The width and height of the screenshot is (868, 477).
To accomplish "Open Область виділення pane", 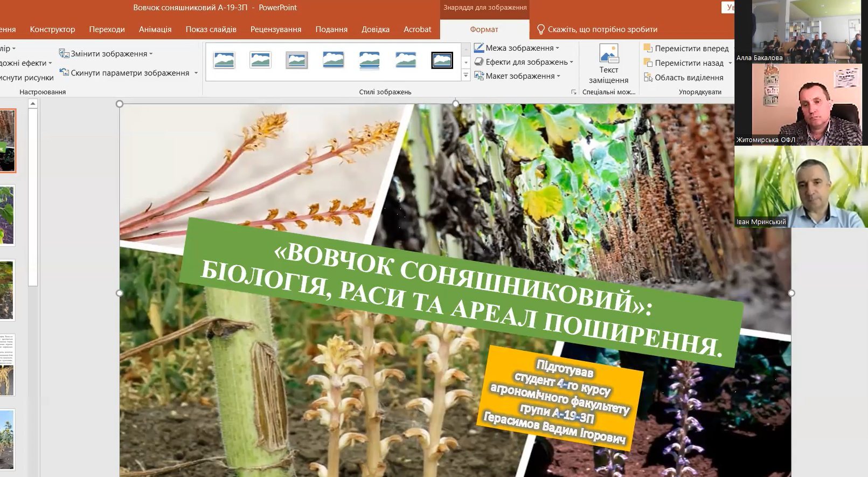I will (683, 78).
